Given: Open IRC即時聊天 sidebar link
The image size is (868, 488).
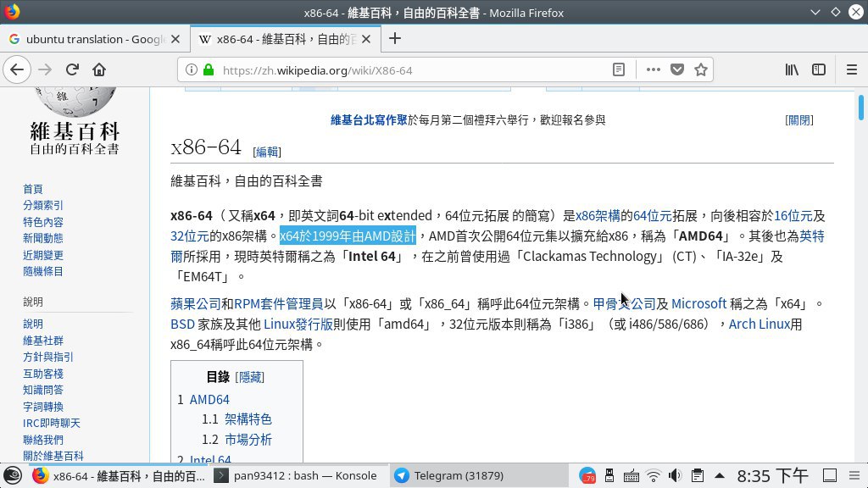Looking at the screenshot, I should pos(52,424).
